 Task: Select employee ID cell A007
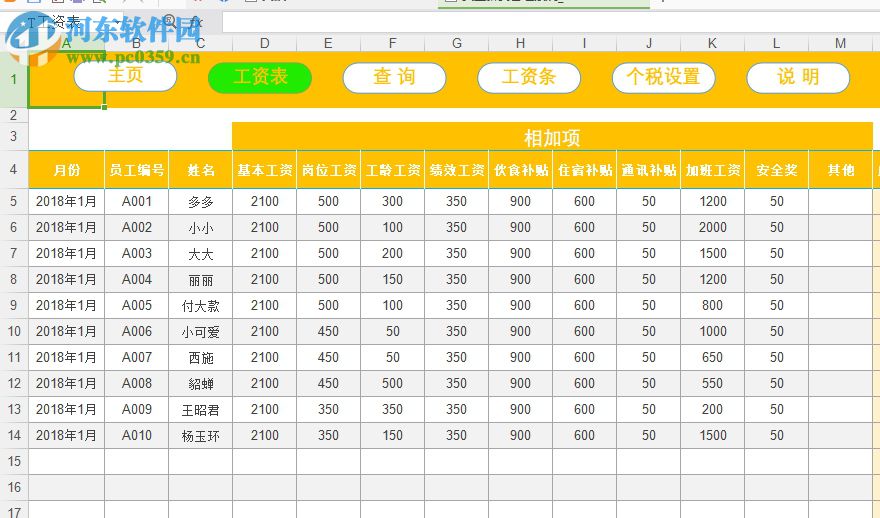136,357
